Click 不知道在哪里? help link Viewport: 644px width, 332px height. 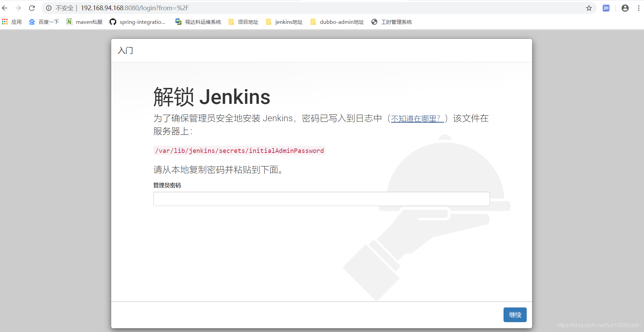click(417, 118)
